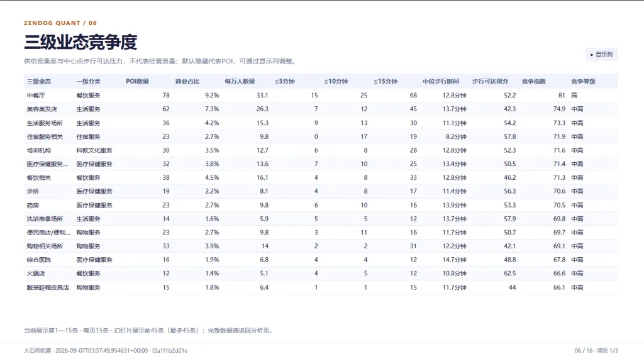Click the 综合医院 row name
This screenshot has height=359, width=644.
click(x=39, y=260)
